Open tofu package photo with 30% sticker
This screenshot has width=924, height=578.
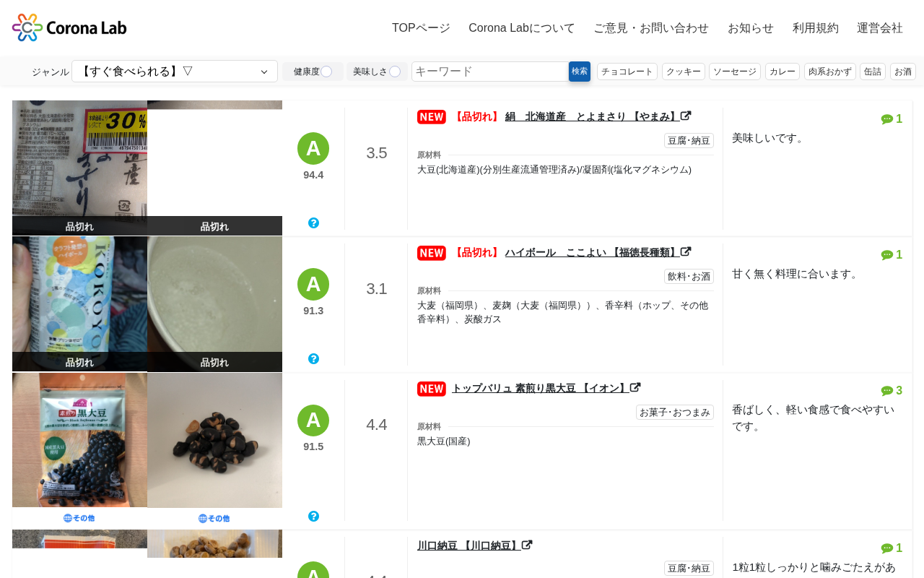[79, 168]
